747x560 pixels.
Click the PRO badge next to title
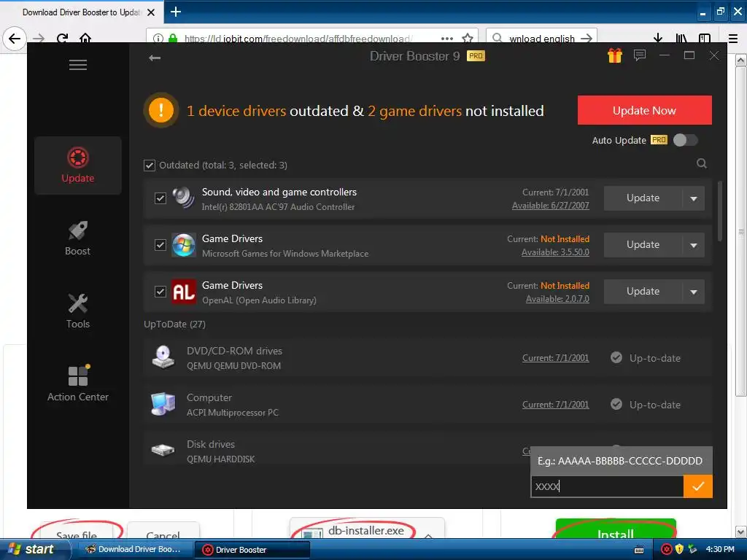pos(476,55)
